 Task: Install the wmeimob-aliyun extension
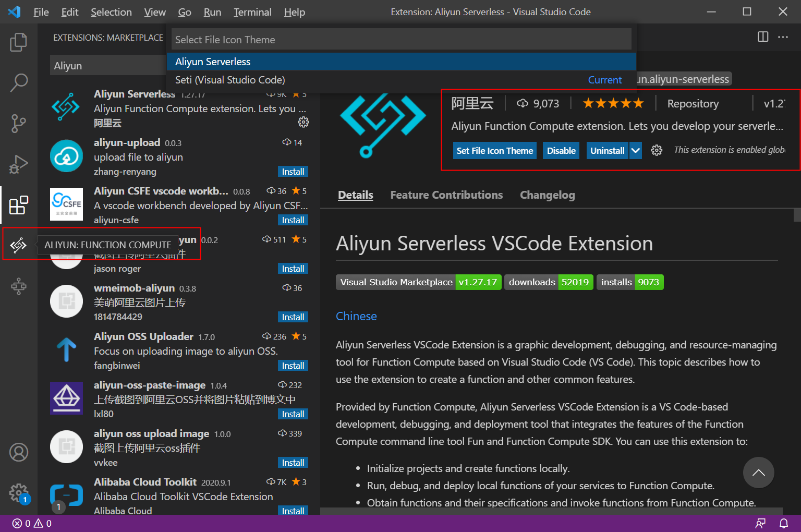click(293, 317)
